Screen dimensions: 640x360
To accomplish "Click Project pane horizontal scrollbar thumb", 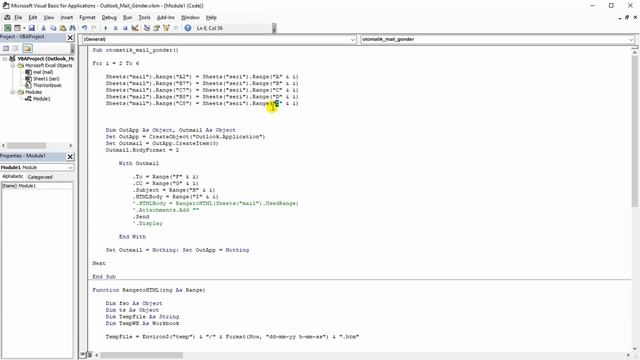I will (x=27, y=146).
